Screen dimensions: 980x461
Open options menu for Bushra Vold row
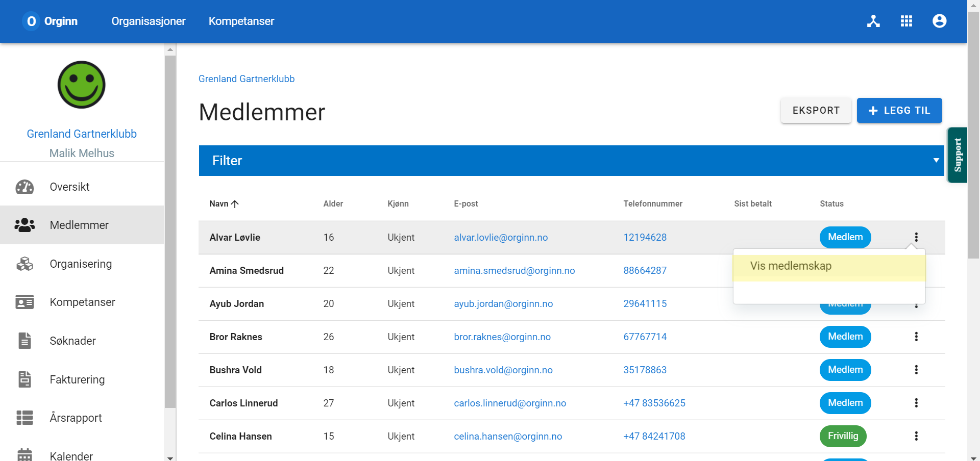coord(916,370)
